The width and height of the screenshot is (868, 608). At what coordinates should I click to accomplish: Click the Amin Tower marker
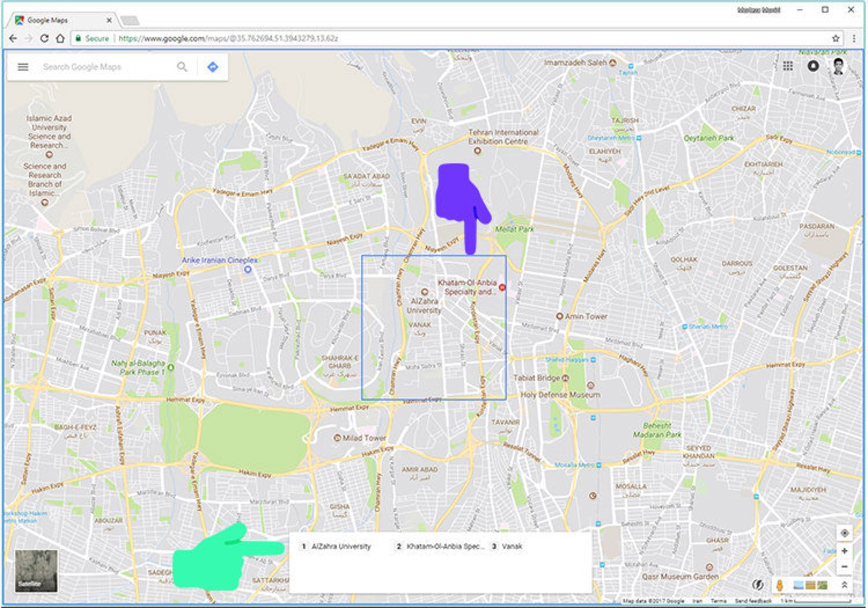tap(559, 316)
